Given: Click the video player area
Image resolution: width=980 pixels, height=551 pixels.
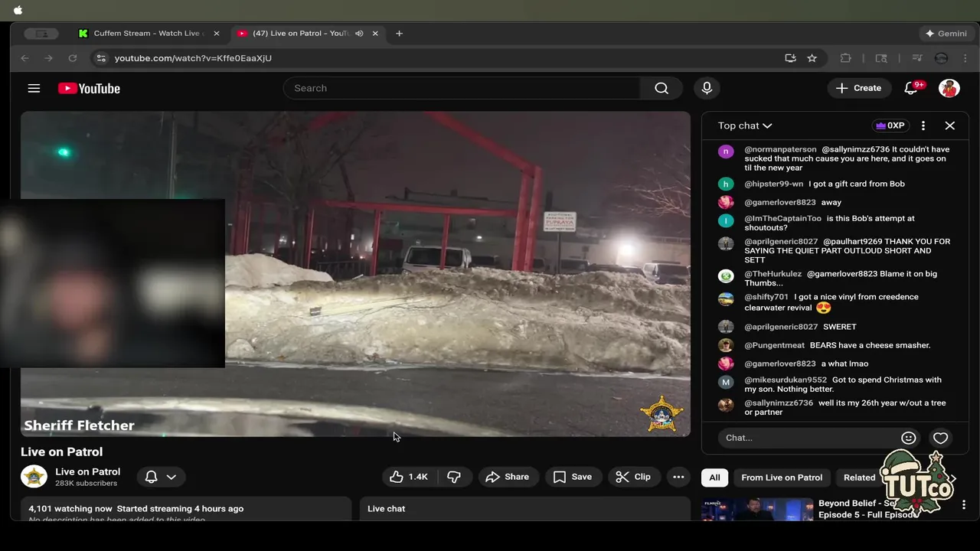Looking at the screenshot, I should pyautogui.click(x=355, y=274).
